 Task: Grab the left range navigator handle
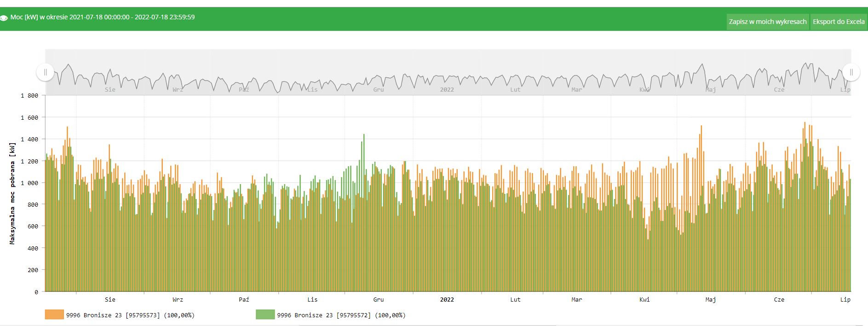pos(45,72)
